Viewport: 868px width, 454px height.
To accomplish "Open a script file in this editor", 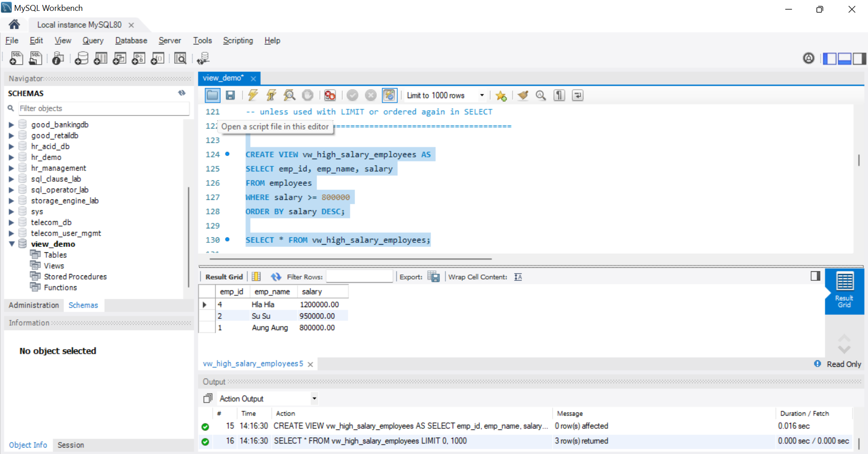I will (x=212, y=95).
